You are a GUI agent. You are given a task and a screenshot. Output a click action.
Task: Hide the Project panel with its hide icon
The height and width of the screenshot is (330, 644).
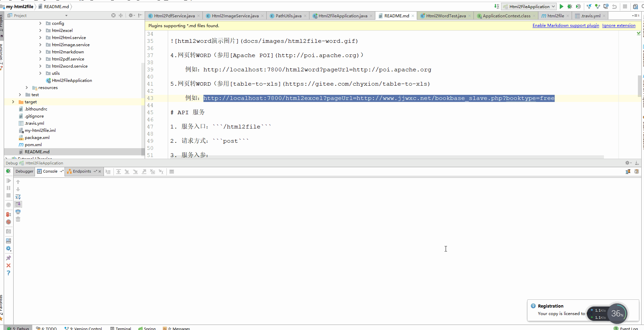click(x=140, y=15)
